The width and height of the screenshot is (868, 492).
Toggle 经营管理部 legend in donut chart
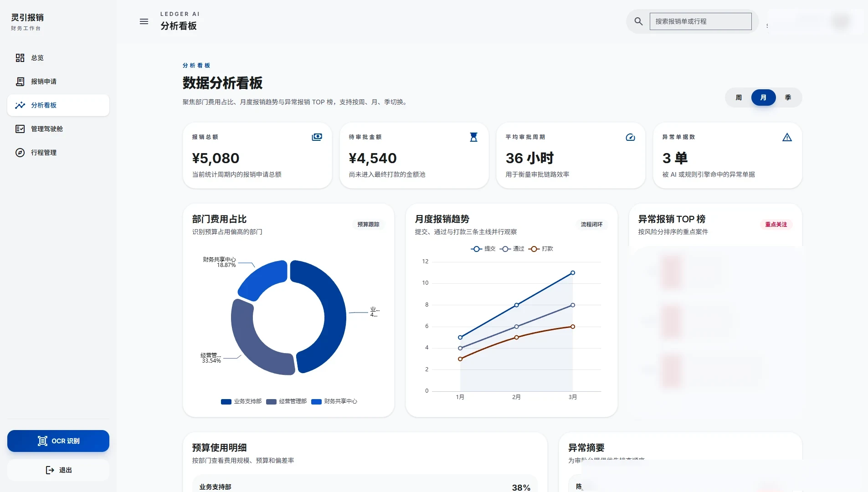pos(286,401)
